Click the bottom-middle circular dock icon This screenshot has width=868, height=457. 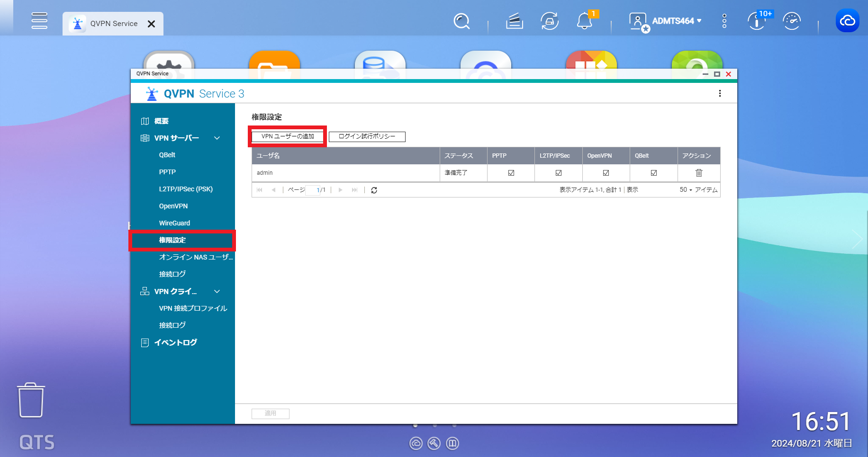(x=434, y=443)
